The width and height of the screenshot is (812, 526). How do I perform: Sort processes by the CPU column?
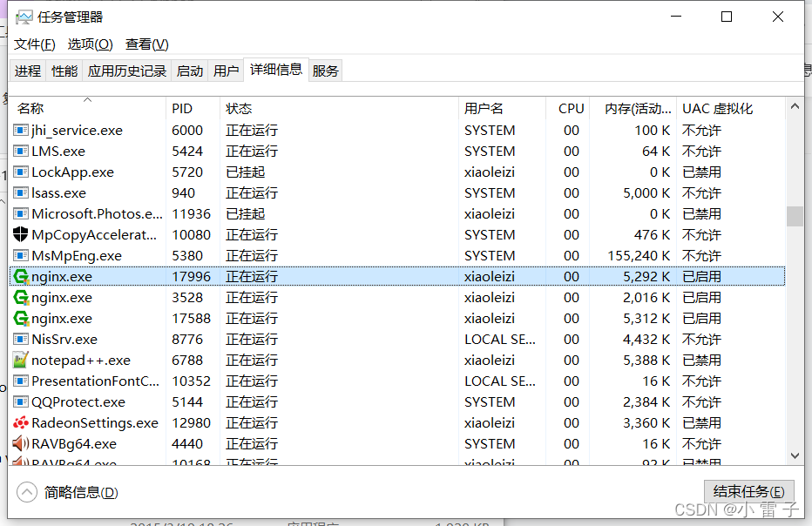click(x=570, y=108)
